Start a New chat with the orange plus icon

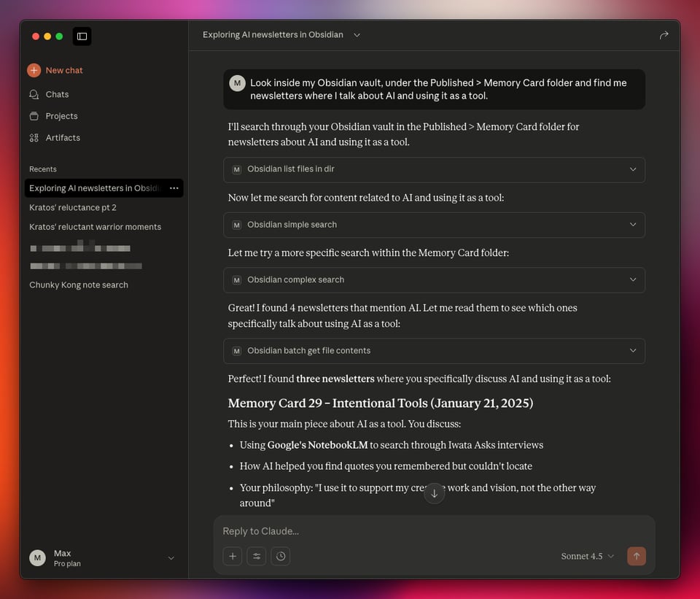click(34, 70)
